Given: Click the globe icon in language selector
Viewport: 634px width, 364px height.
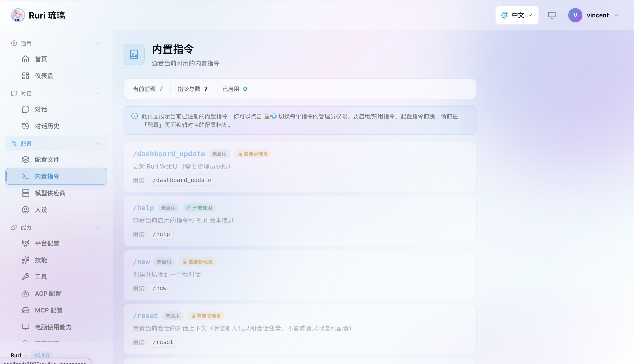Looking at the screenshot, I should point(505,15).
